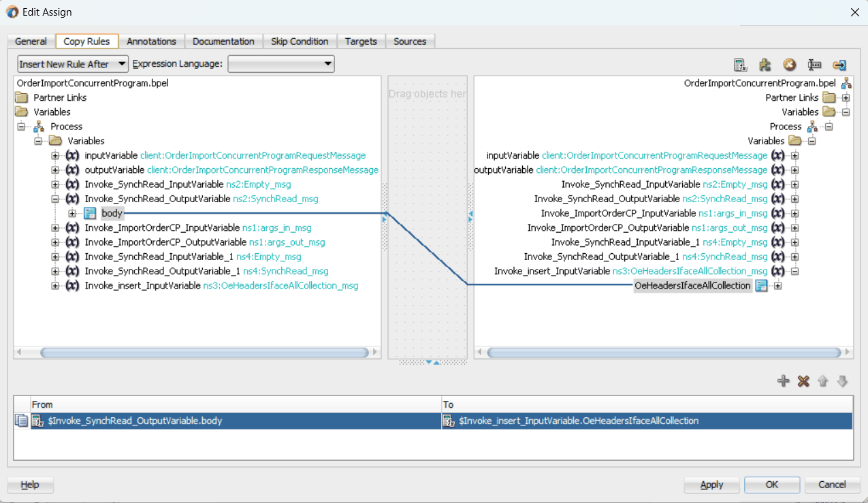Click the body part icon in left tree
This screenshot has width=868, height=503.
(90, 214)
